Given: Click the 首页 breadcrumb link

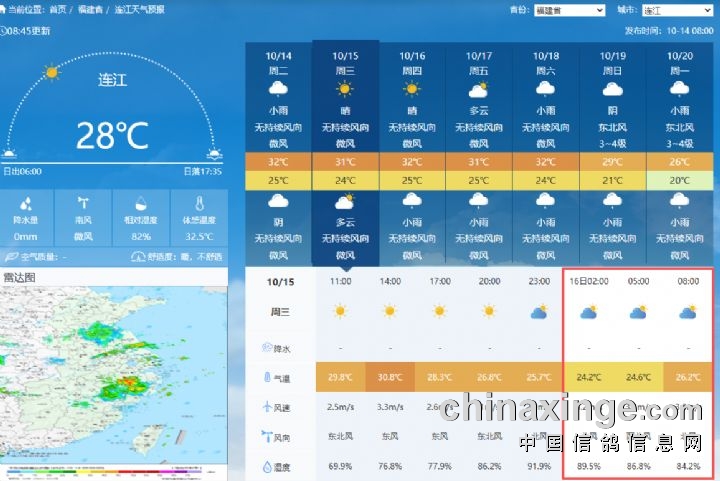Looking at the screenshot, I should click(57, 9).
